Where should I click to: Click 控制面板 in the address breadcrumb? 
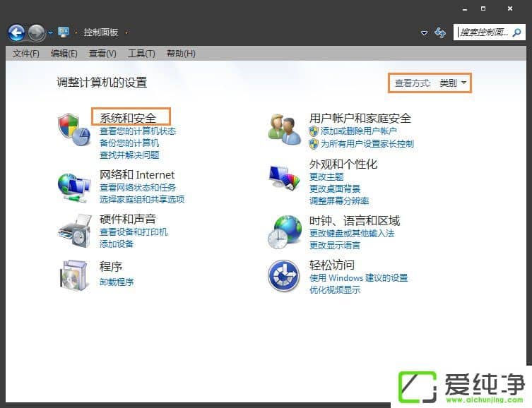100,32
